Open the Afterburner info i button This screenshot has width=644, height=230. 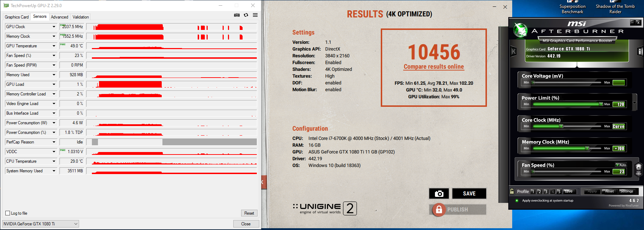click(640, 52)
